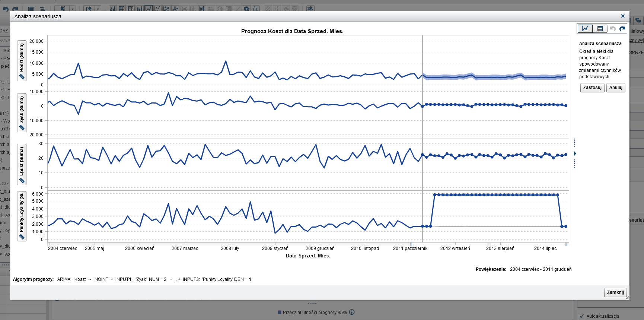Click the Zastosuj button
Image resolution: width=644 pixels, height=320 pixels.
[592, 88]
